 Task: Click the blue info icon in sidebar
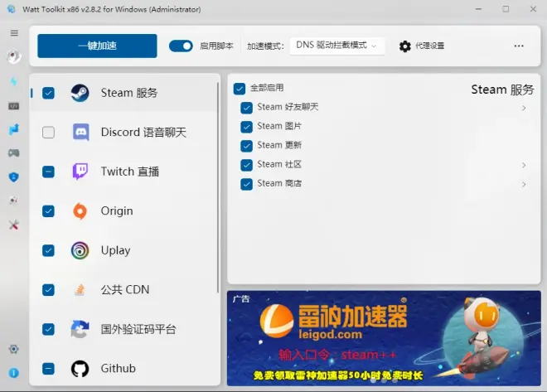point(14,373)
